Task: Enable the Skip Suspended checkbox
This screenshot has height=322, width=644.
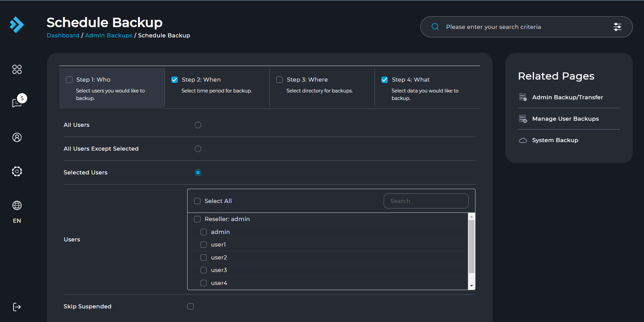Action: 190,306
